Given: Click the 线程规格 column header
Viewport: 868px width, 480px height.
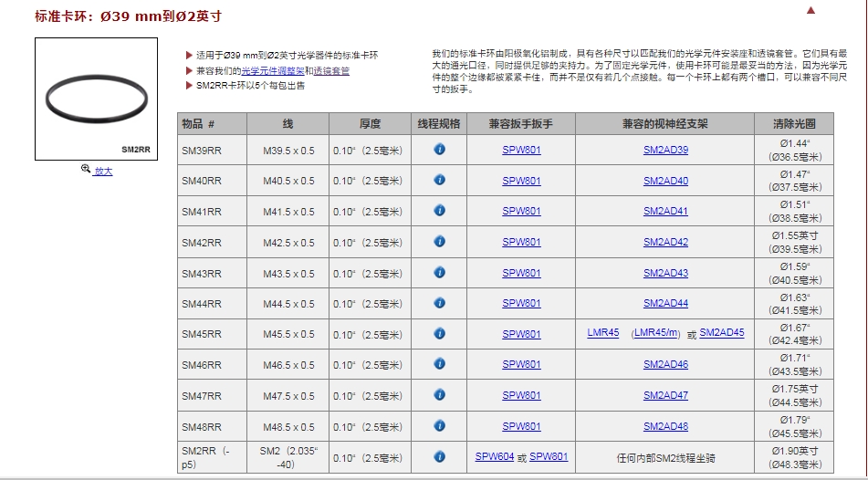Looking at the screenshot, I should click(x=439, y=124).
